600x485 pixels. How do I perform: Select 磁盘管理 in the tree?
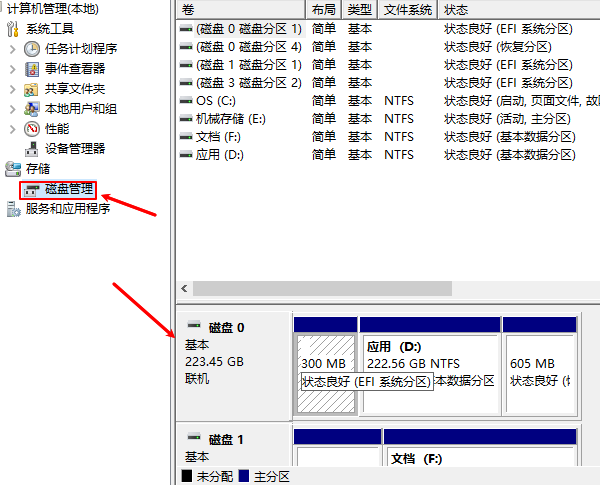pos(69,189)
